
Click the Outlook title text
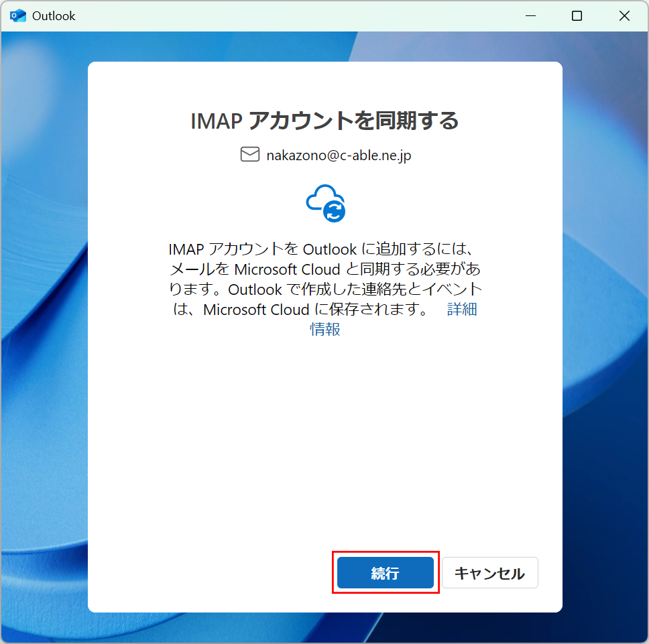click(x=54, y=15)
